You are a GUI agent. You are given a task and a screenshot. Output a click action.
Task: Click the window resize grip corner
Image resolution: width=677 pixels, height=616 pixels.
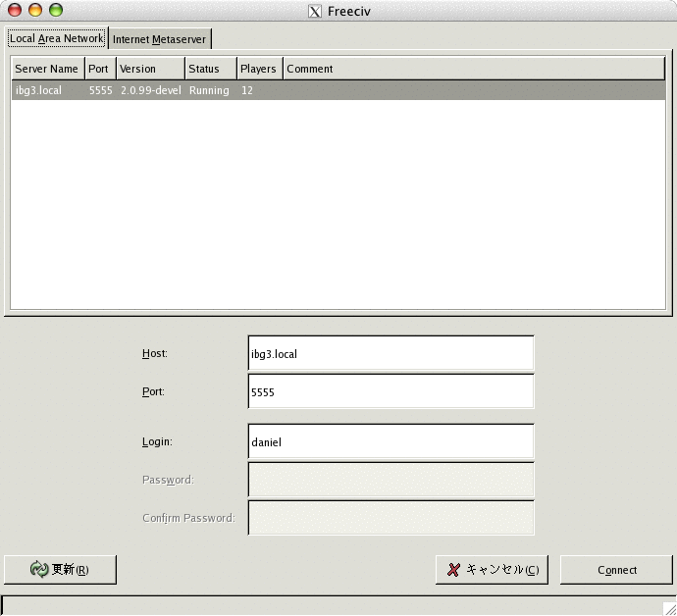click(x=669, y=608)
